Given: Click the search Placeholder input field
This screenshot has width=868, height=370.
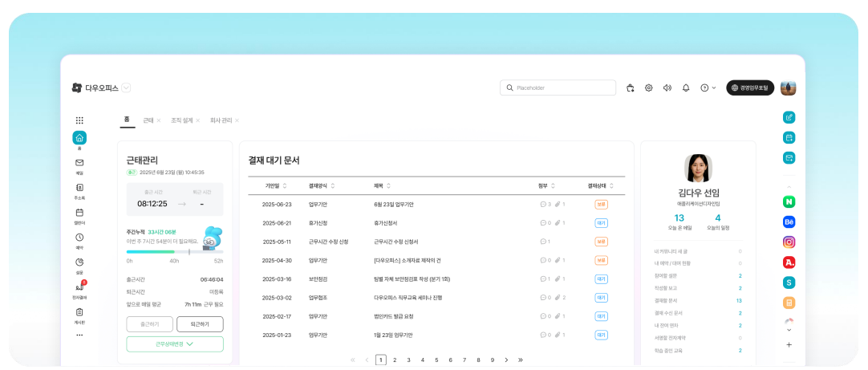Looking at the screenshot, I should click(x=558, y=87).
